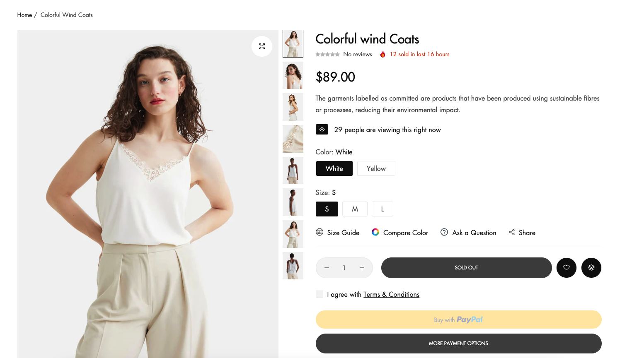Check the Terms & Conditions agreement box

pos(320,294)
